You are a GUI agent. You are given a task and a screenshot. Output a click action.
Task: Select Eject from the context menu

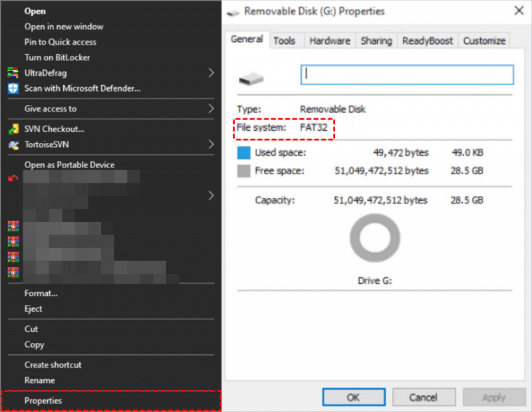(33, 308)
